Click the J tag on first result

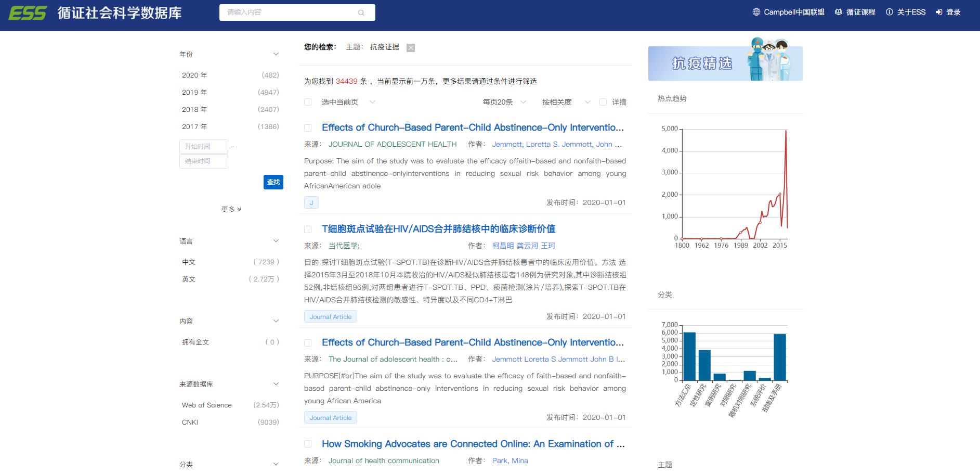311,202
